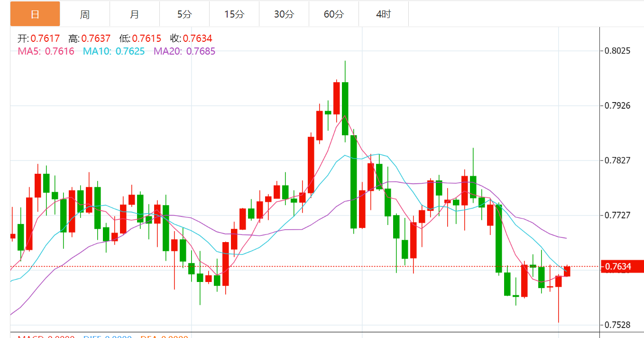Switch to the 月 monthly tab
Viewport: 644px width, 338px height.
(x=135, y=14)
